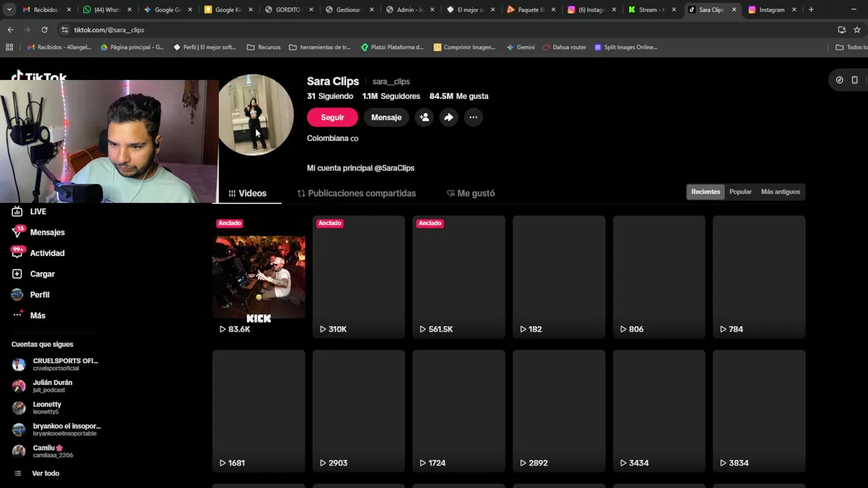Open the Gemini bookmark
Image resolution: width=868 pixels, height=488 pixels.
point(520,47)
